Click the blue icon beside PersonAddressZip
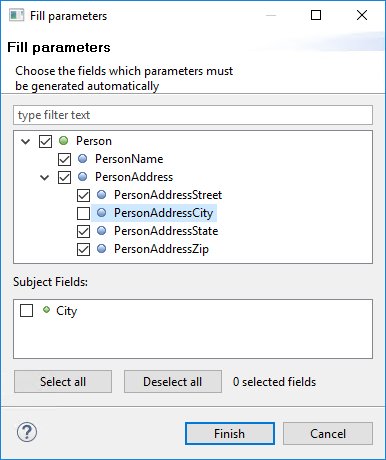This screenshot has height=460, width=386. pos(102,249)
